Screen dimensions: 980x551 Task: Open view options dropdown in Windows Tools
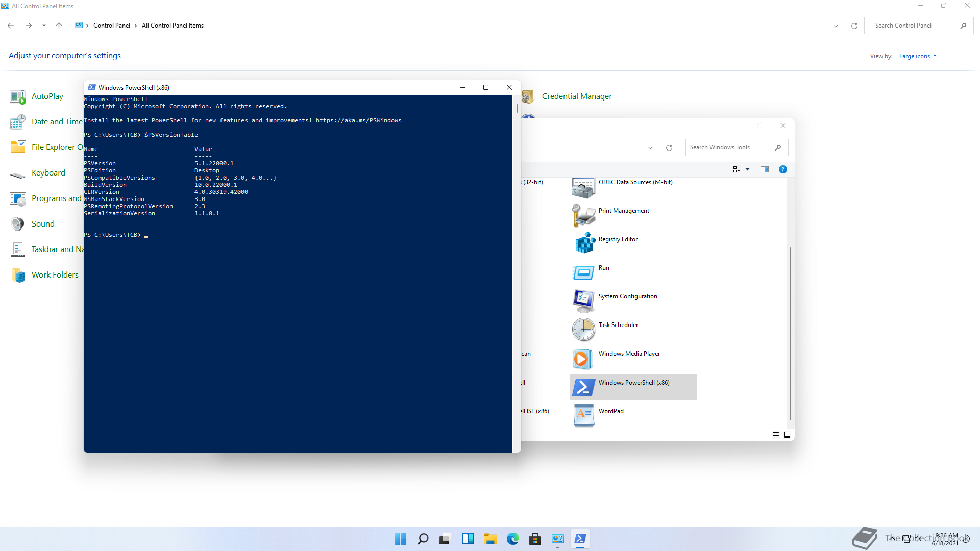748,169
